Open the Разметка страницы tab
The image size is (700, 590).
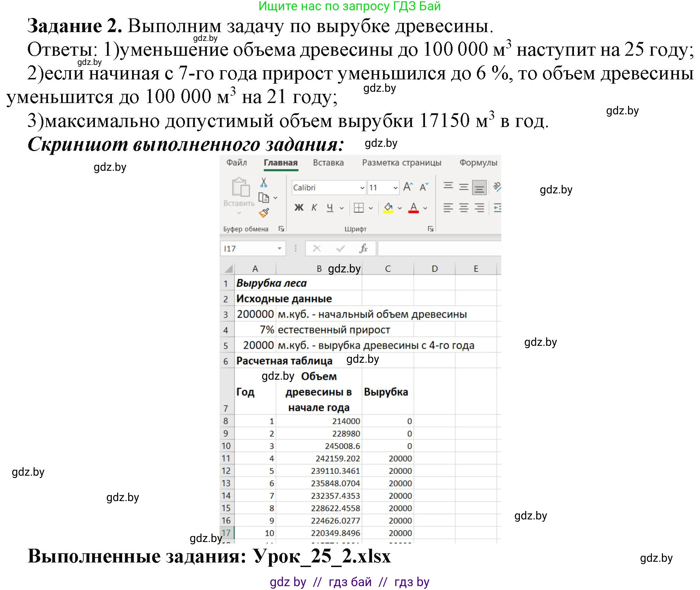pos(402,163)
